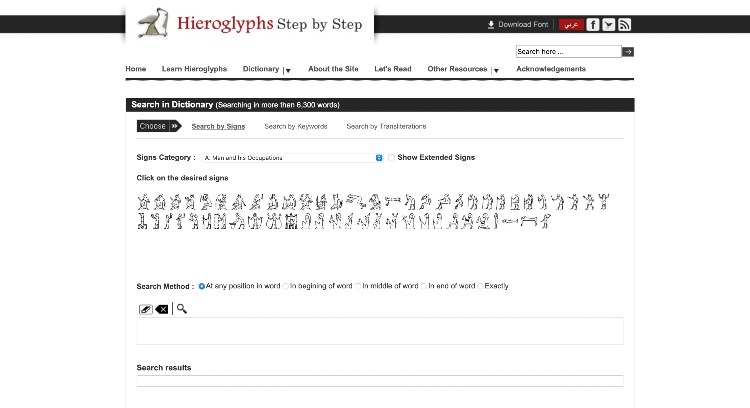
Task: Click the Twitter icon in header
Action: (609, 24)
